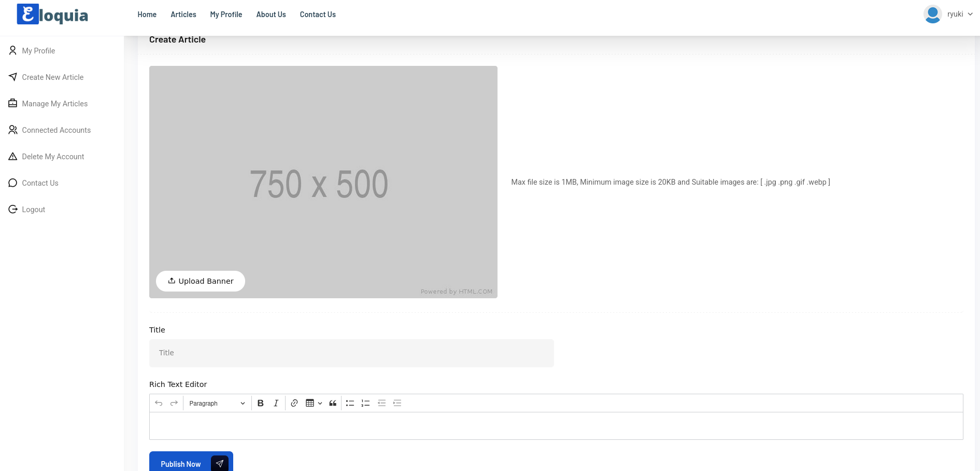The image size is (980, 471).
Task: Open Contact Us in the top navigation
Action: [x=318, y=15]
